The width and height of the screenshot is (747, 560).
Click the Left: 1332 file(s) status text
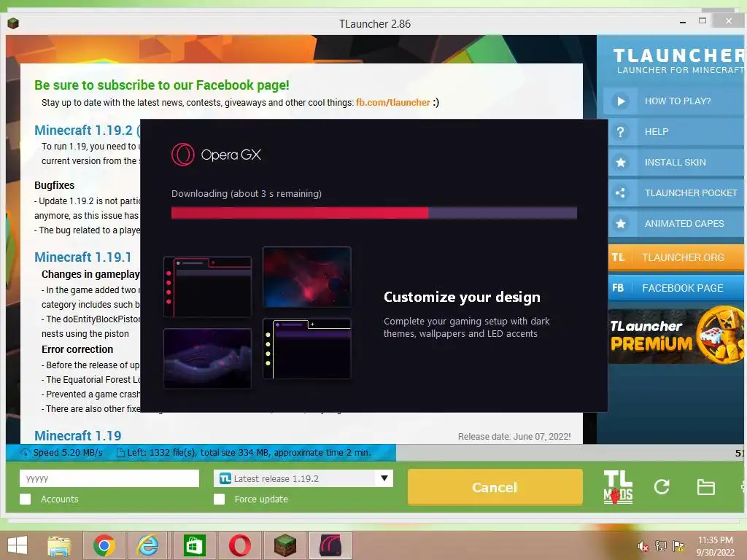point(248,453)
